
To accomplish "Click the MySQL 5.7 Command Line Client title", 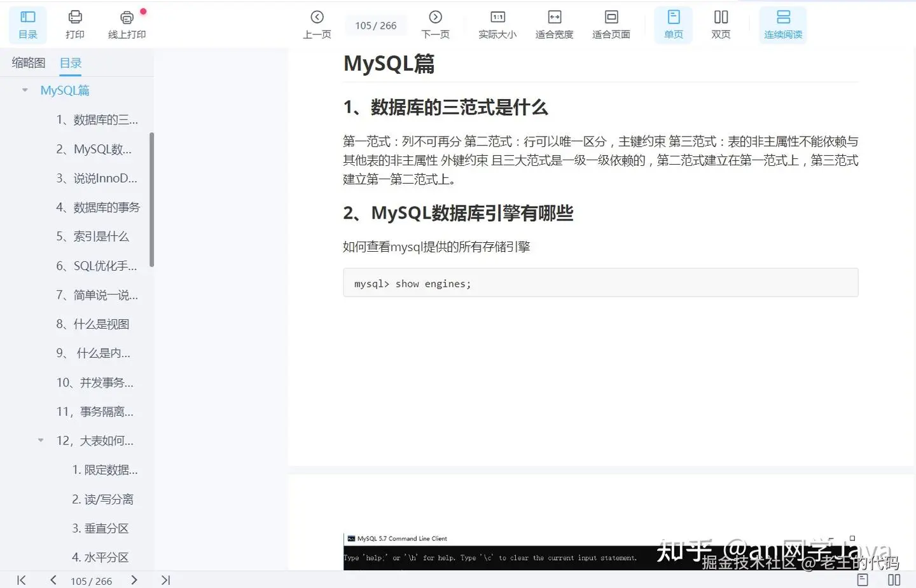I will click(402, 538).
